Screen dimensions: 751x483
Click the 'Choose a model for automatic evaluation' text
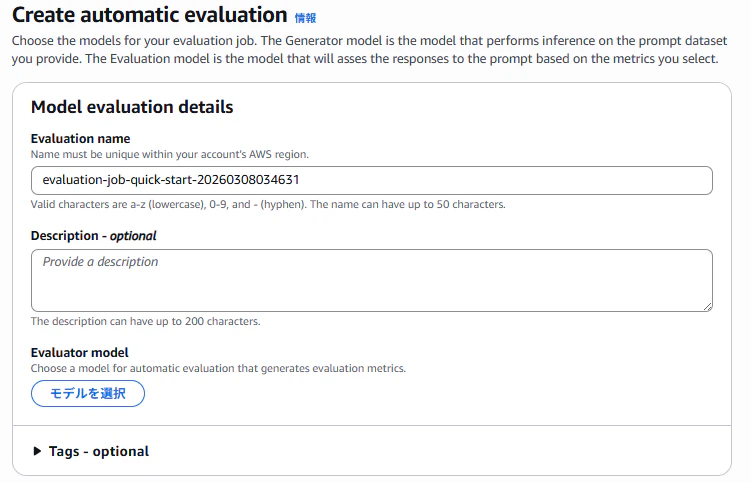(x=218, y=368)
